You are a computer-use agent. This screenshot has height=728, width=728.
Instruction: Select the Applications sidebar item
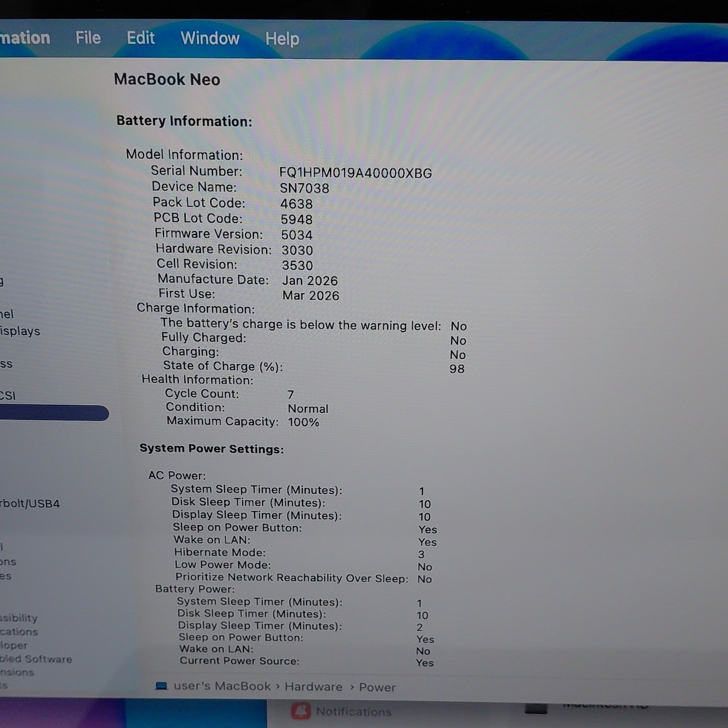click(x=19, y=631)
